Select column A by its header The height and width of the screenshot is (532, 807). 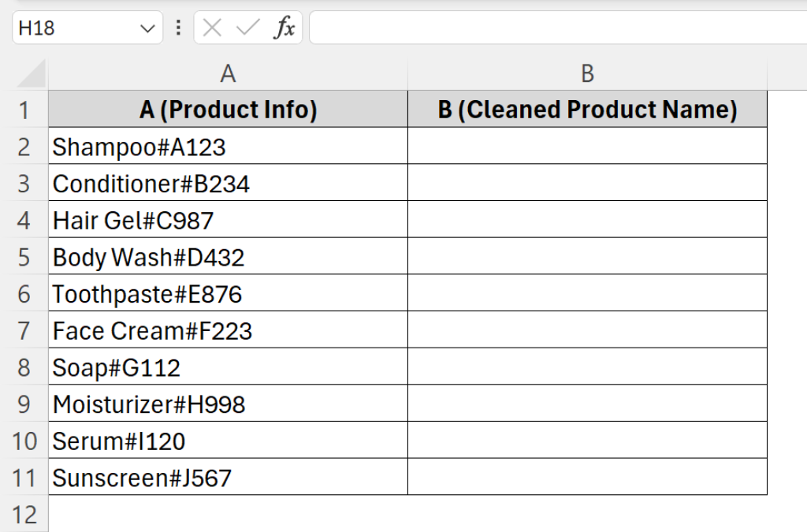coord(229,73)
